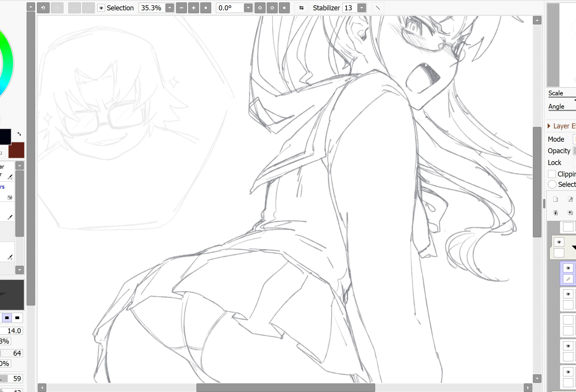Enable the straight line drawing mode
The image size is (576, 392).
(x=378, y=8)
